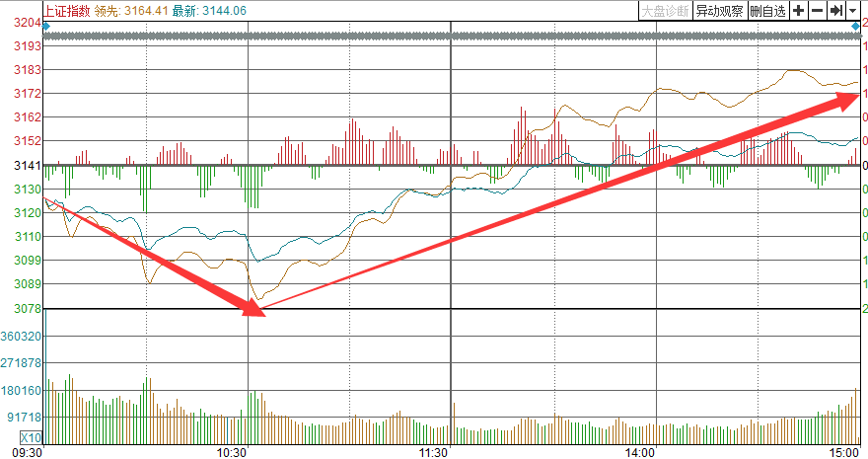Click the 11:30 time axis label
Viewport: 868px width, 459px height.
tap(434, 452)
